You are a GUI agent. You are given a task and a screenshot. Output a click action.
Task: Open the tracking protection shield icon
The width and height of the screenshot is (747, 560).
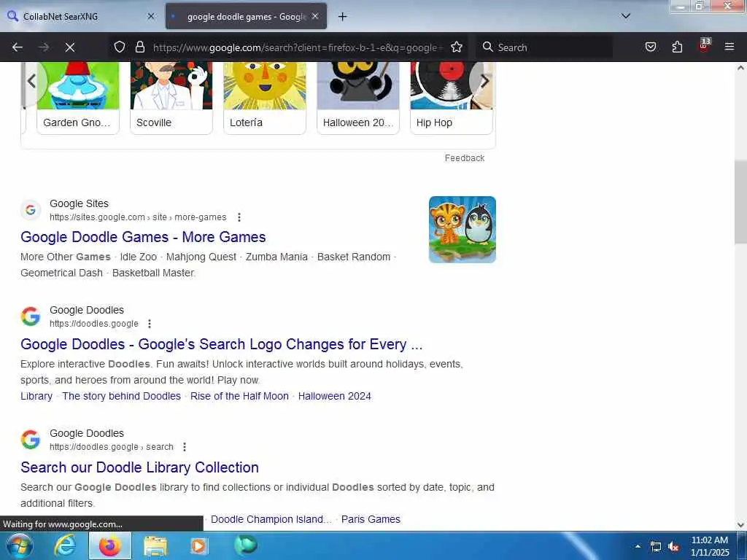(120, 47)
